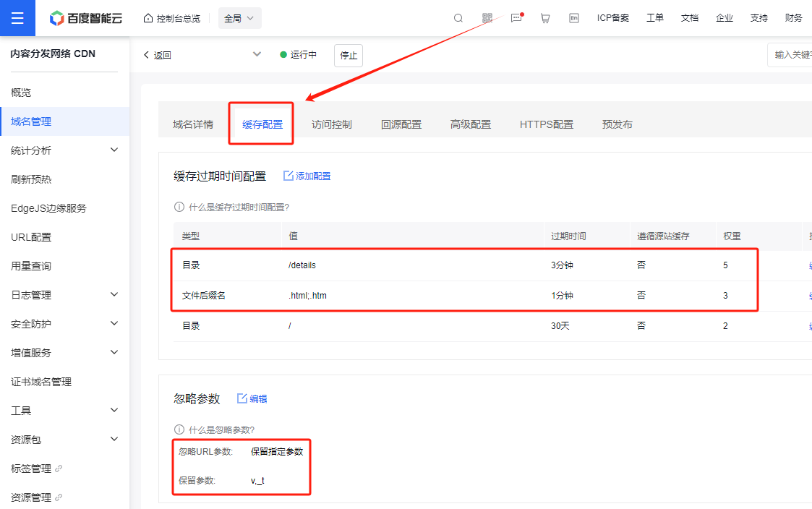
Task: Click help icon beside 什么是忽略参数
Action: (179, 429)
